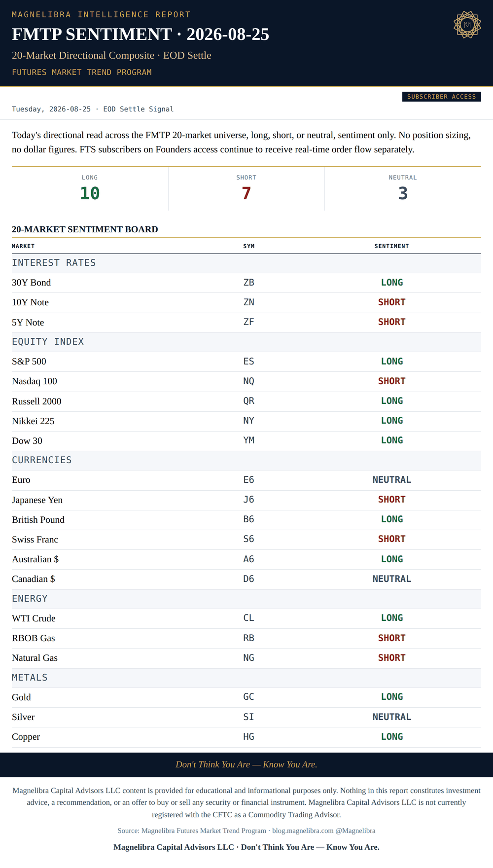
Task: Select the Energy section header
Action: click(246, 599)
